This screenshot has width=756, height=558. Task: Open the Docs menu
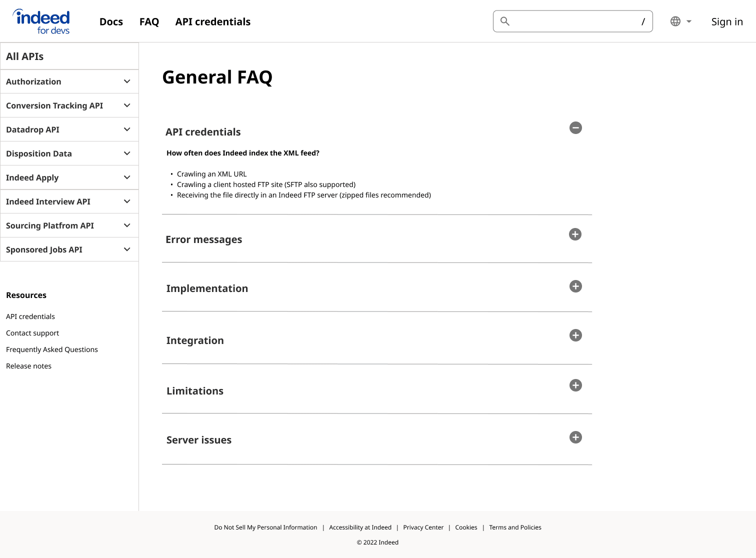(111, 21)
